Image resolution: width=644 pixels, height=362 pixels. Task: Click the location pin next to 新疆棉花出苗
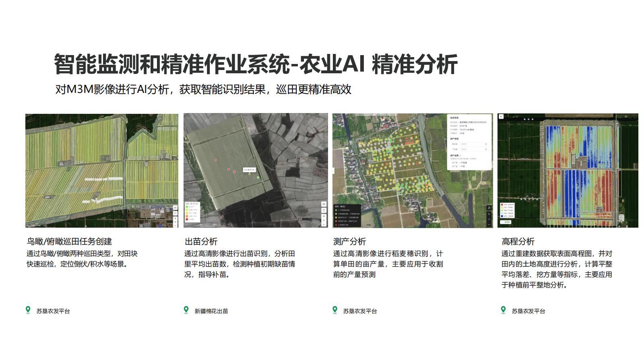[187, 311]
